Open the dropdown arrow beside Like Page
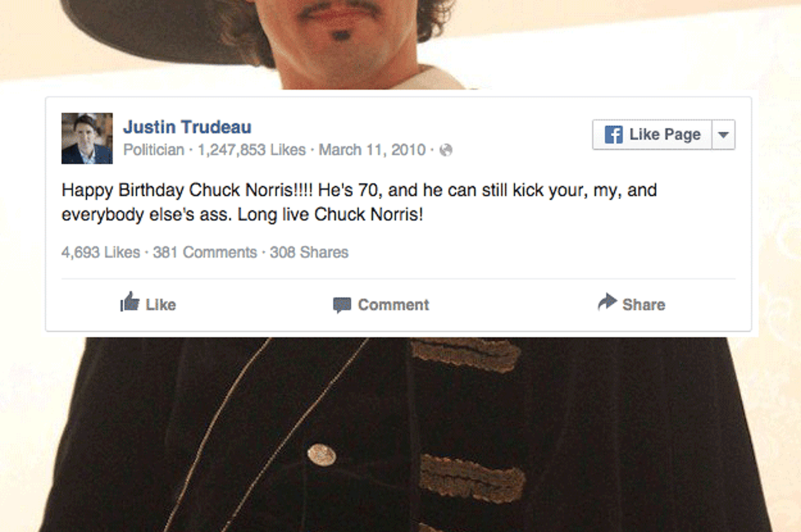801x532 pixels. 723,135
